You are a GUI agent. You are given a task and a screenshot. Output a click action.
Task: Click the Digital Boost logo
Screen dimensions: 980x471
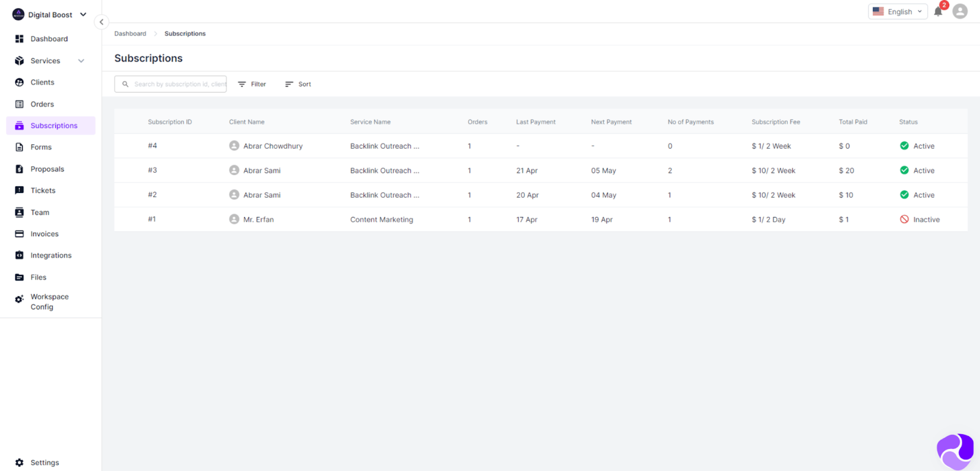(x=18, y=14)
